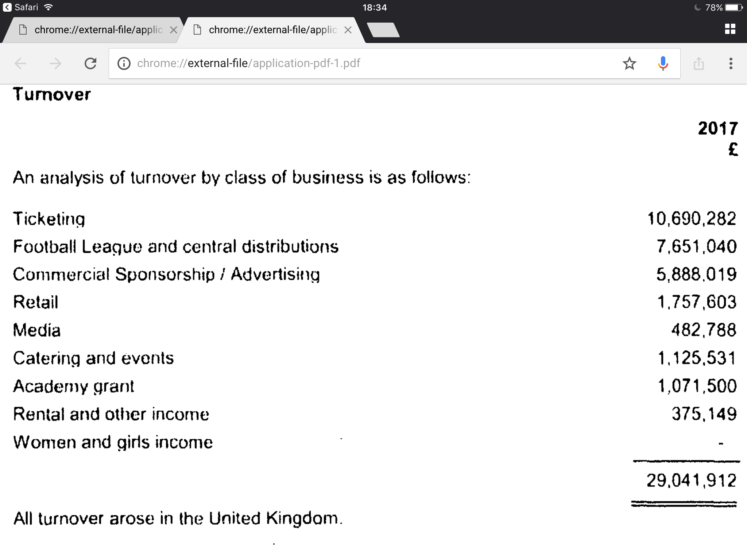Open the share sheet icon
Viewport: 747px width, 560px height.
tap(698, 63)
